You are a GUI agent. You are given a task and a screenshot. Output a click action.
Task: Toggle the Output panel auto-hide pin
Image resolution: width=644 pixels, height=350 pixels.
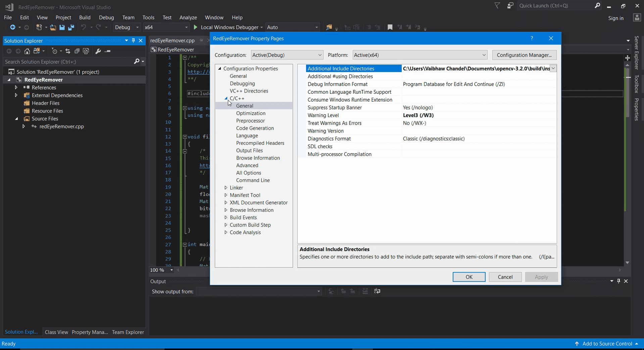[x=618, y=281]
